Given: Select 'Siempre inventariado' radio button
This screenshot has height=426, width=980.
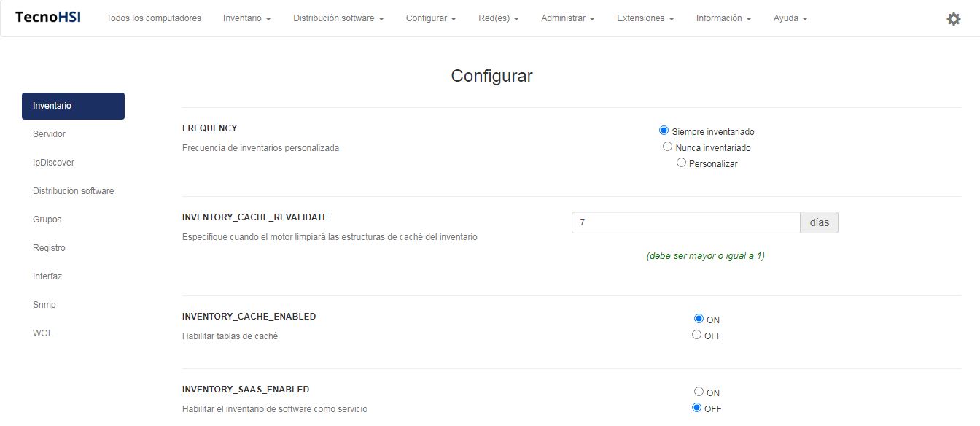Looking at the screenshot, I should [664, 131].
